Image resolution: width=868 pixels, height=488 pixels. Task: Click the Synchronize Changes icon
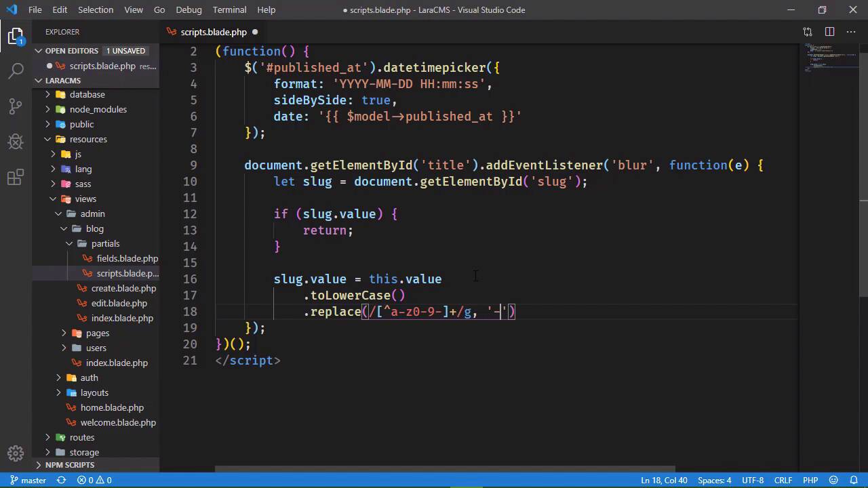pyautogui.click(x=61, y=480)
